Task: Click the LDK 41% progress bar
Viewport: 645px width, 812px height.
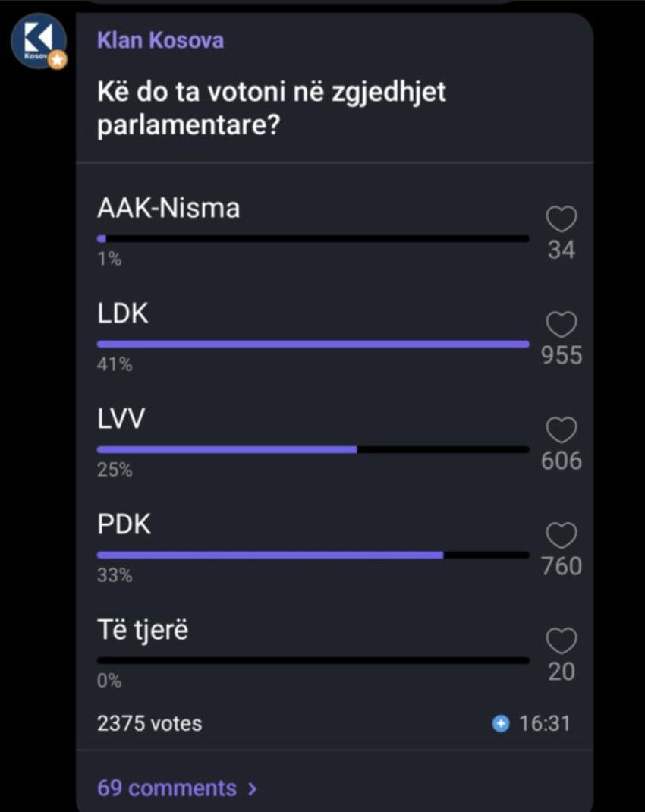Action: pyautogui.click(x=313, y=344)
